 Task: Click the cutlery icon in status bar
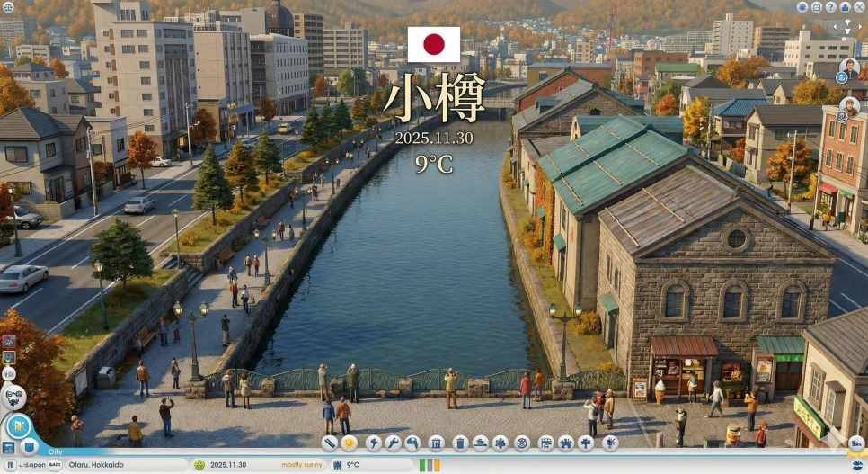tap(10, 465)
